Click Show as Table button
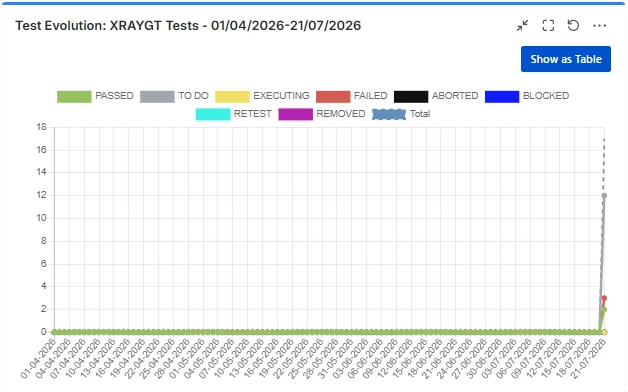 pos(566,59)
